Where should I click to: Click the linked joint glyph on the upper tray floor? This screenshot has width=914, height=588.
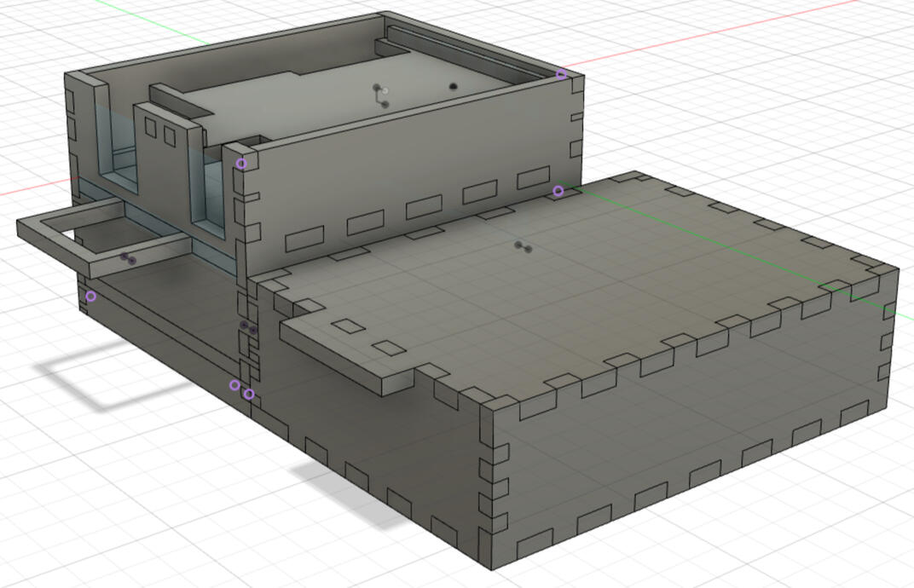point(380,95)
